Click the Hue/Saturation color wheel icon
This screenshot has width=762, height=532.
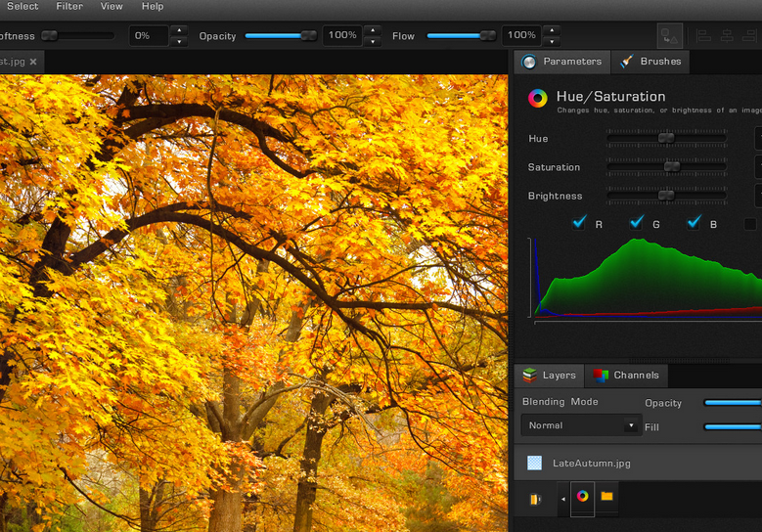coord(537,98)
